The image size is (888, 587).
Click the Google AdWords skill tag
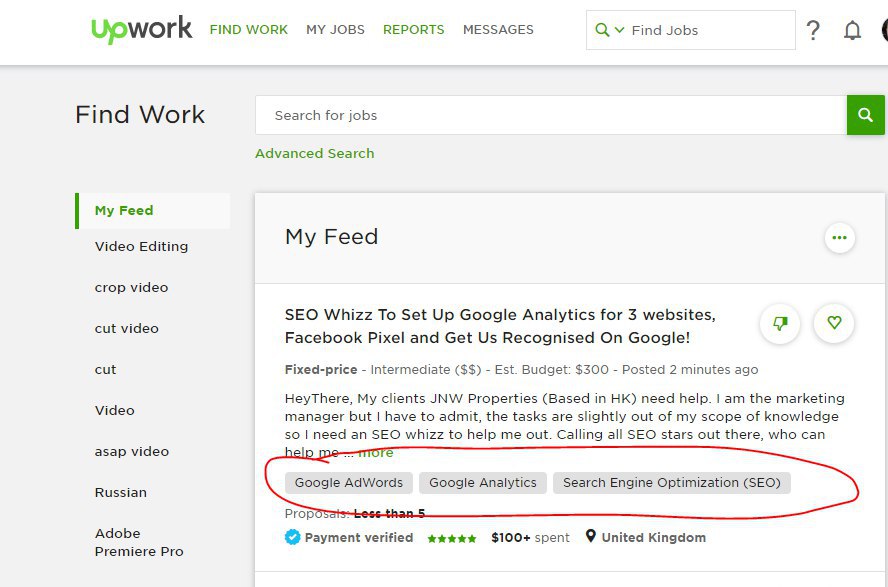(349, 483)
